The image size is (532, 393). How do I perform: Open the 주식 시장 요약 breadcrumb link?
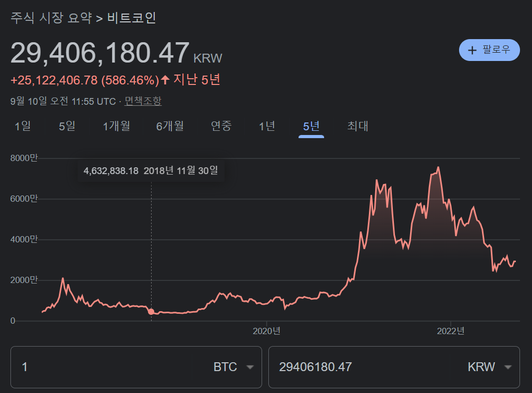coord(51,18)
